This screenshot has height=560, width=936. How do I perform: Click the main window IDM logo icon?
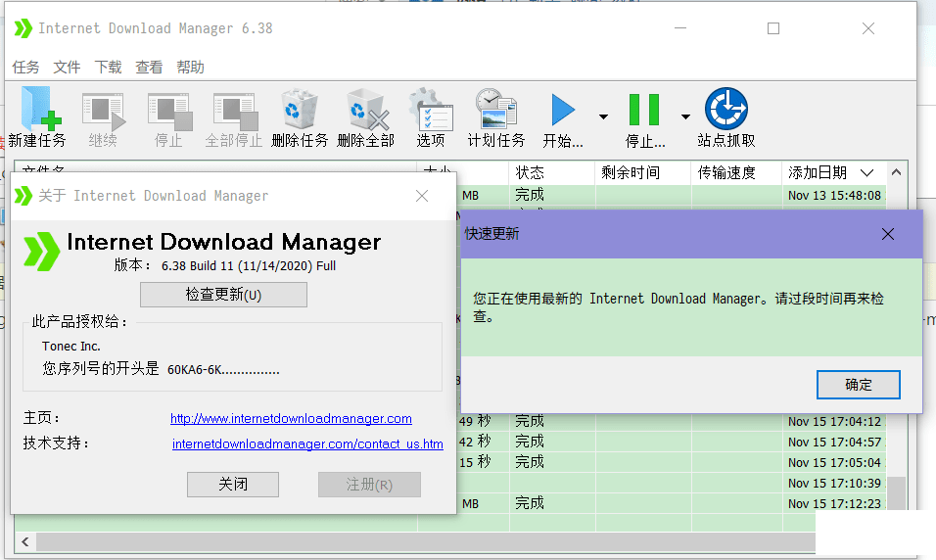pos(23,28)
